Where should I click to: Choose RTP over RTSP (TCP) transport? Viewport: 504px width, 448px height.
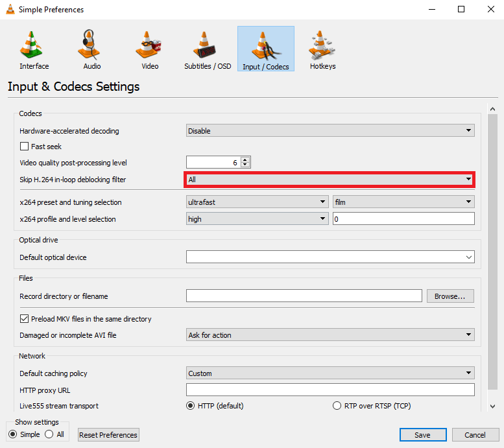pyautogui.click(x=337, y=406)
